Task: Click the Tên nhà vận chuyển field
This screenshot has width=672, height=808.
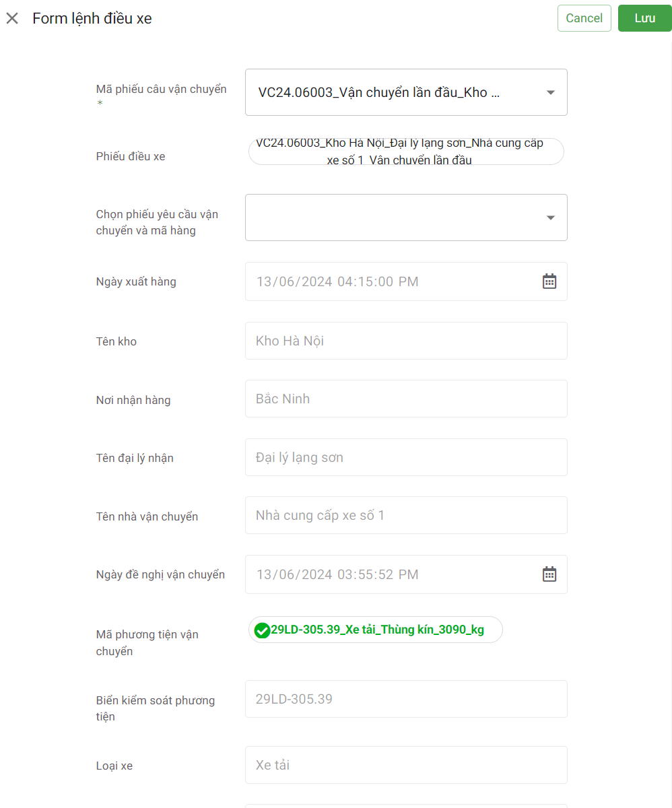Action: (406, 515)
